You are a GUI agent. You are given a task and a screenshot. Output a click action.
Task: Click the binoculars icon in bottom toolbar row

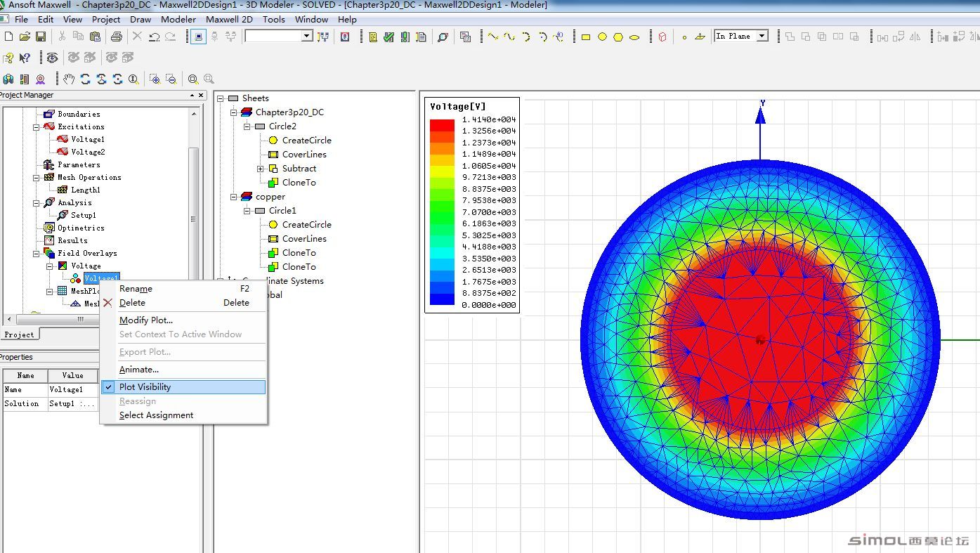[x=8, y=79]
